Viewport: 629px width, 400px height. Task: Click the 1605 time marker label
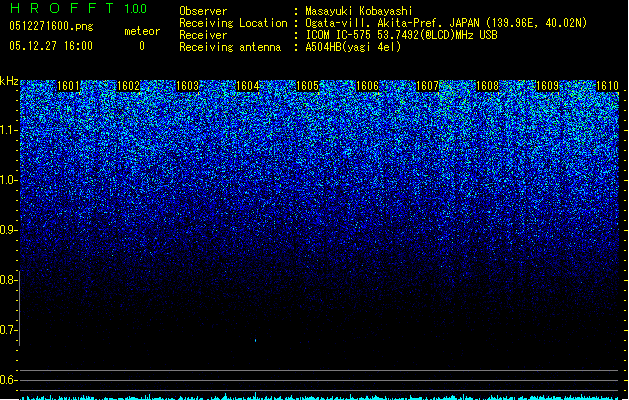coord(307,86)
